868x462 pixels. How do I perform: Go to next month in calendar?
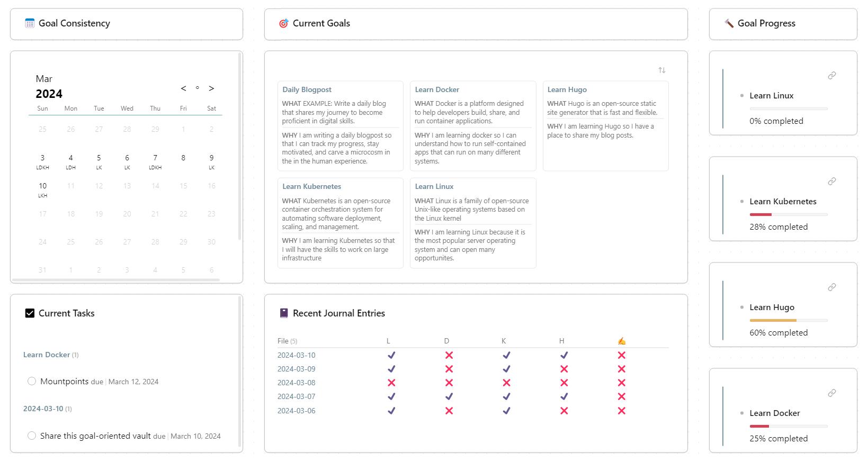(x=211, y=88)
